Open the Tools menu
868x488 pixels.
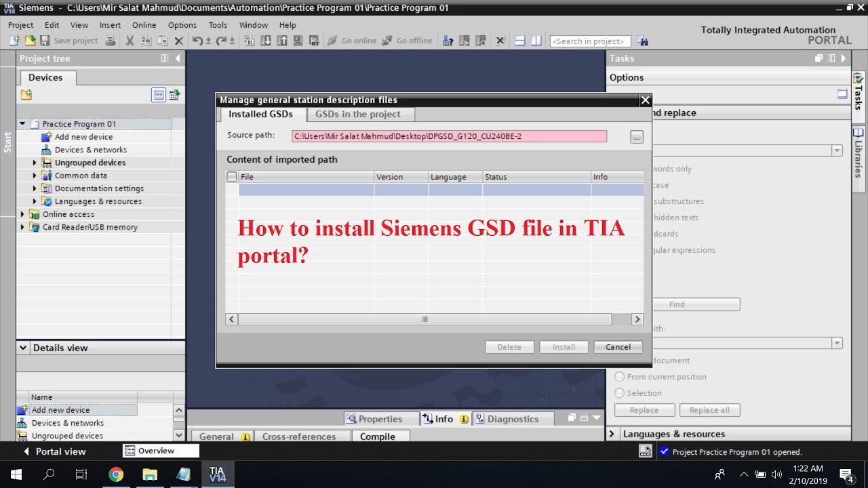click(218, 25)
